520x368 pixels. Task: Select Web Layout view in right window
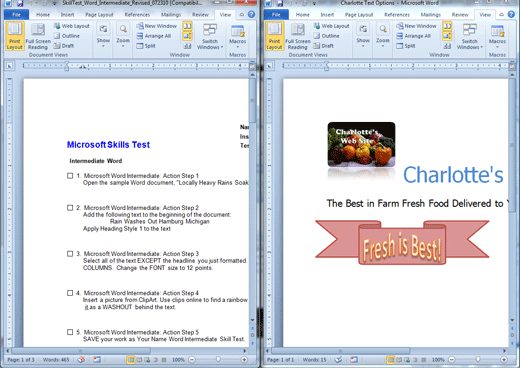click(x=331, y=26)
